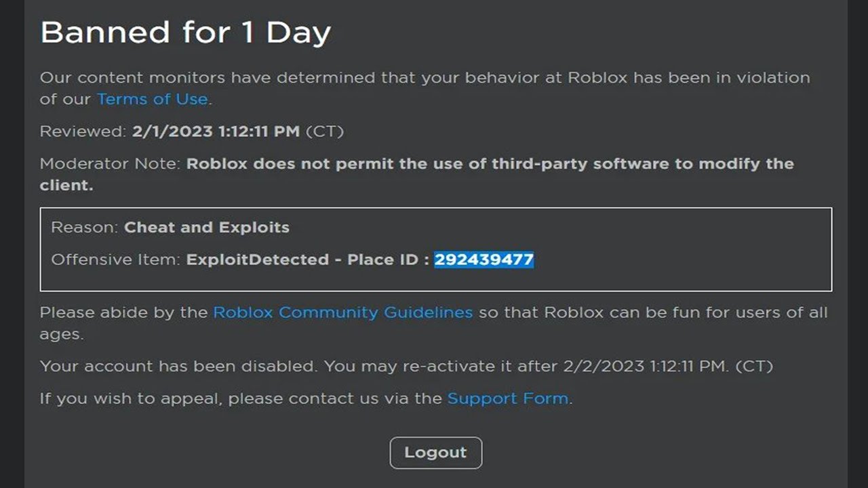Open the Terms of Use link
Image resolution: width=868 pixels, height=488 pixels.
coord(152,99)
